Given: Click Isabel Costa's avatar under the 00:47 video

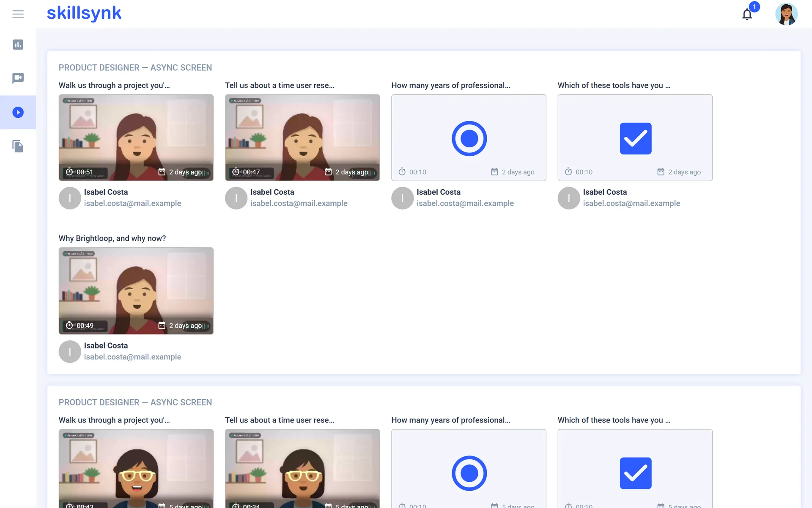Looking at the screenshot, I should (x=236, y=198).
